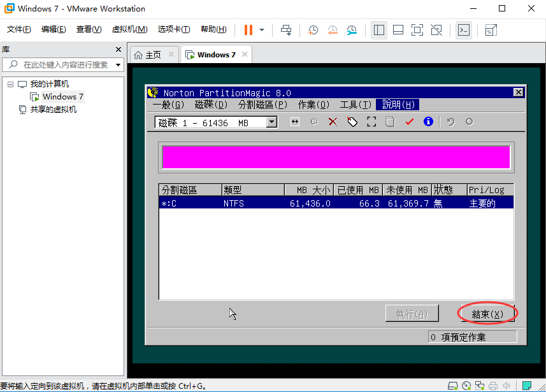Click the printer status bar icon
Screen dimensions: 546x392
[x=493, y=386]
